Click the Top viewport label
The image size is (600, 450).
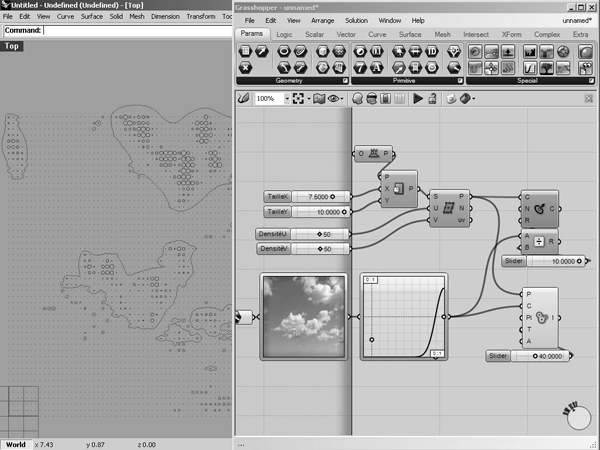[x=11, y=46]
